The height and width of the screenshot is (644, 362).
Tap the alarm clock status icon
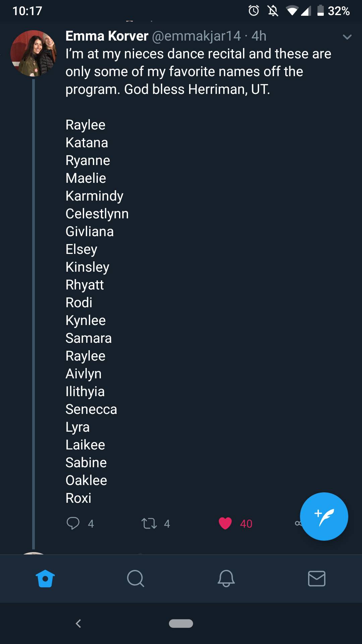point(254,11)
